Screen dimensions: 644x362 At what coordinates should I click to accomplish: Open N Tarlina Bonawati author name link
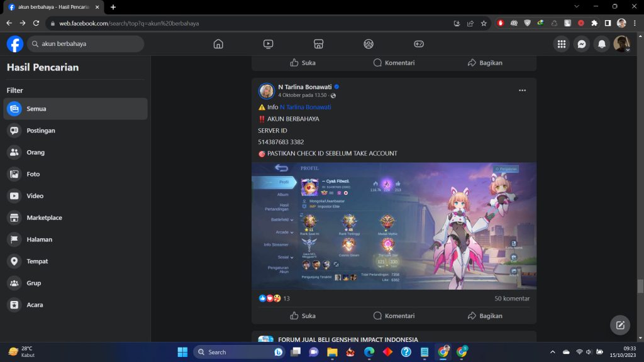305,87
